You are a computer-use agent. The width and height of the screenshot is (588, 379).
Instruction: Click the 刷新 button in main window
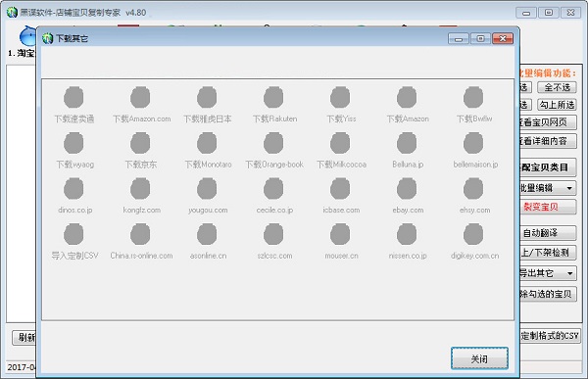click(24, 338)
